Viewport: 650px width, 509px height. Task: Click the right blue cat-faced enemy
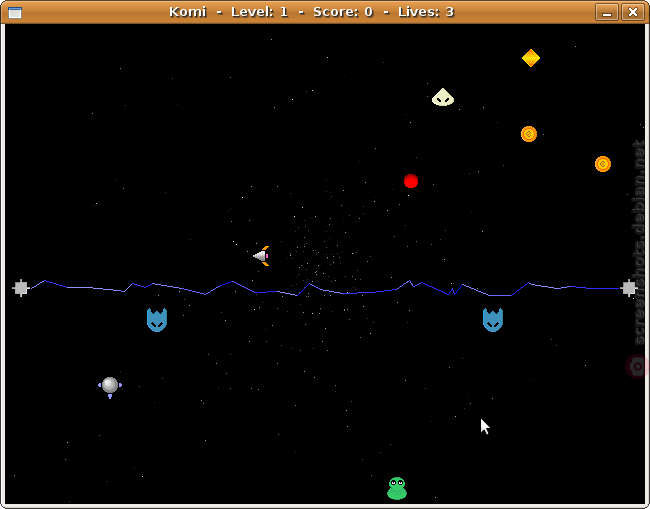[492, 320]
